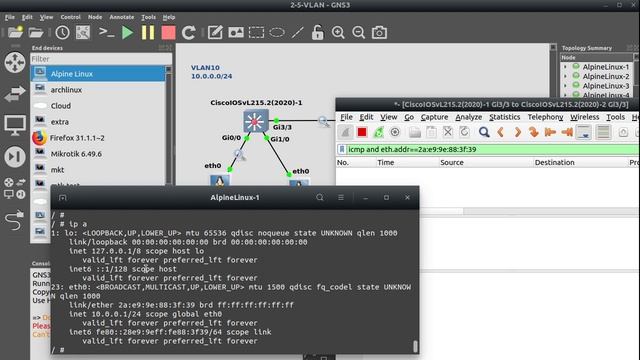Click Wireshark display filter field
The image size is (640, 360).
pos(493,149)
